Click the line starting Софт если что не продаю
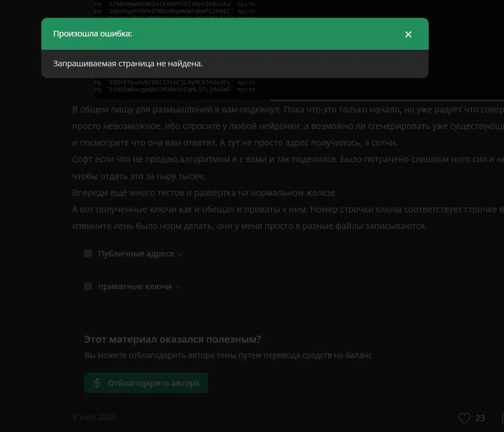The height and width of the screenshot is (432, 504). pos(288,159)
